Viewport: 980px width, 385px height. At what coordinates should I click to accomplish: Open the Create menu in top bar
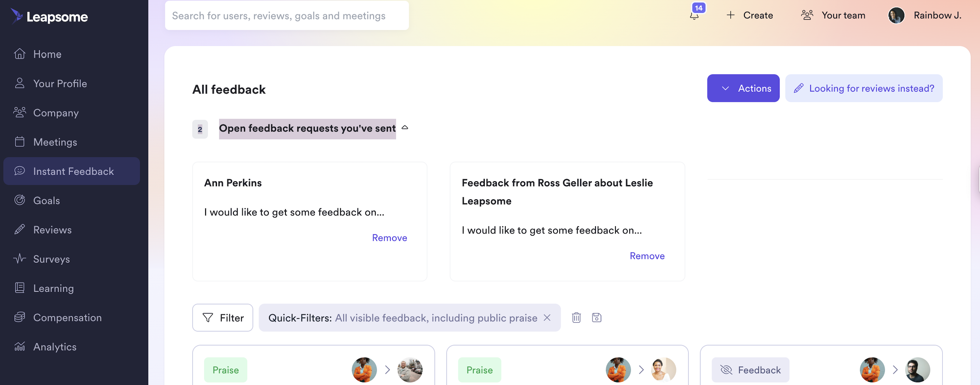click(x=749, y=16)
